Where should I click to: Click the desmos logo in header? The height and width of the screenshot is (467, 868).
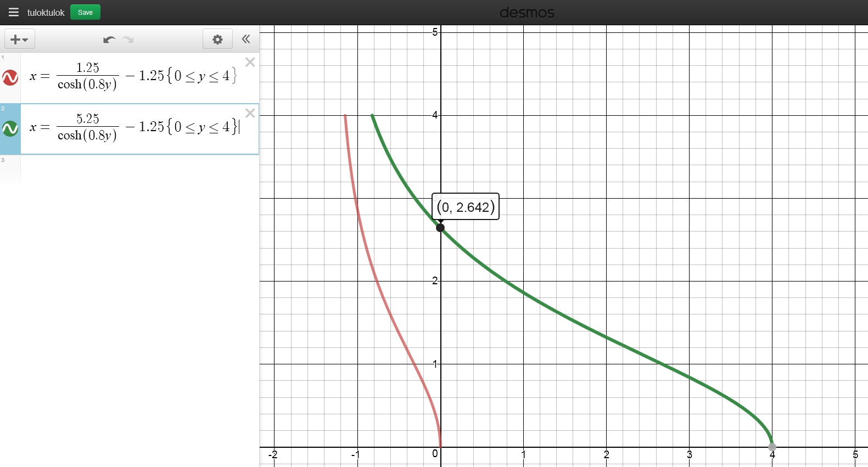(527, 13)
